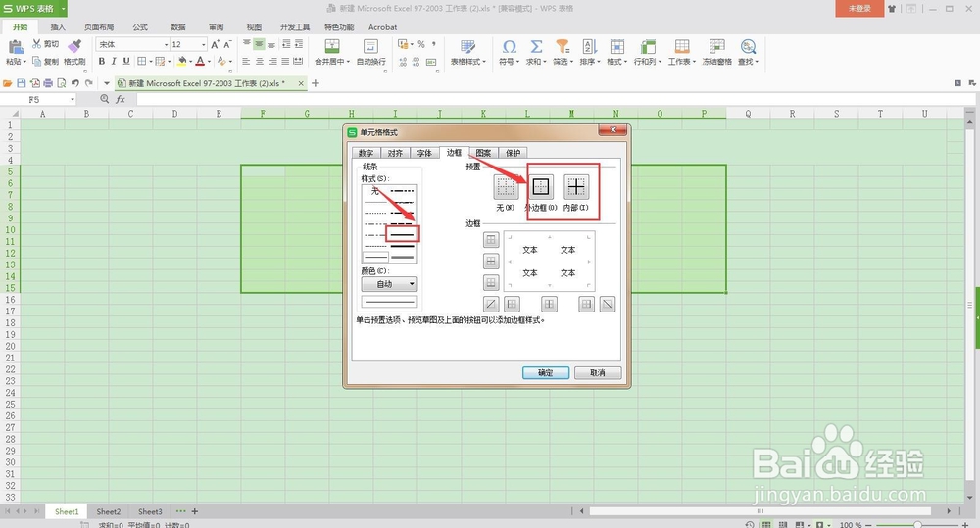Select the no border (无) preset

click(x=506, y=187)
